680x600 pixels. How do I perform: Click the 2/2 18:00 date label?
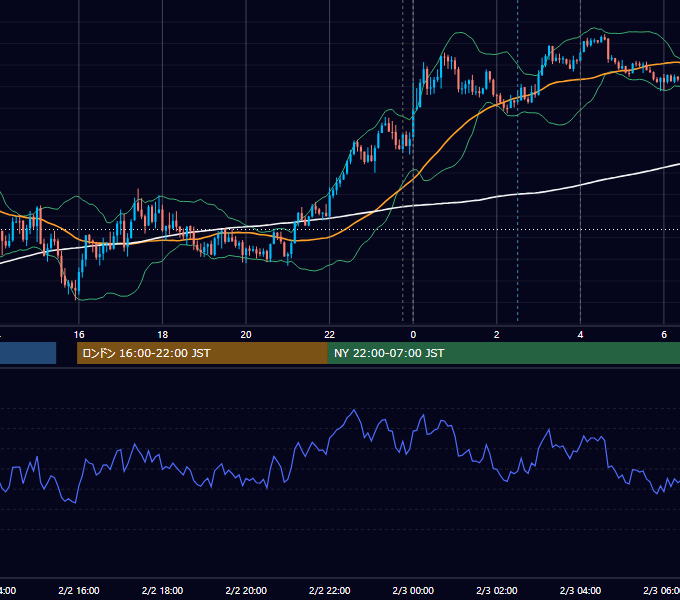pos(163,591)
